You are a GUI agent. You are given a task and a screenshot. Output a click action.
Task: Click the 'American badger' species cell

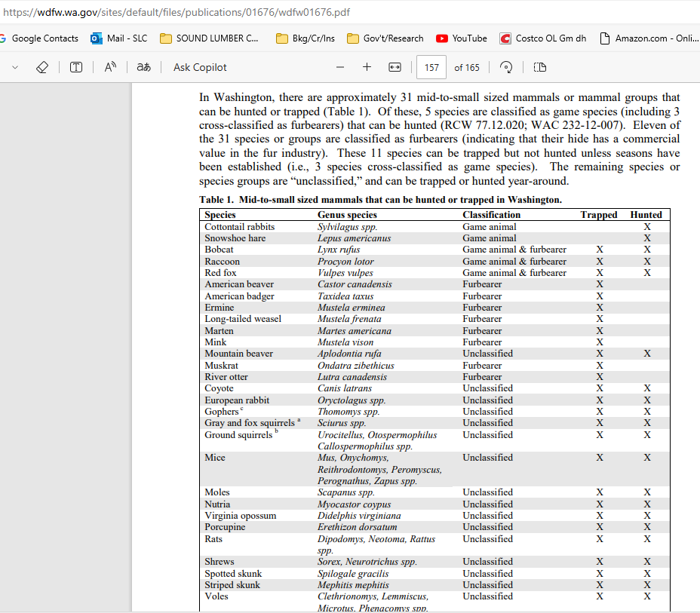pos(239,296)
